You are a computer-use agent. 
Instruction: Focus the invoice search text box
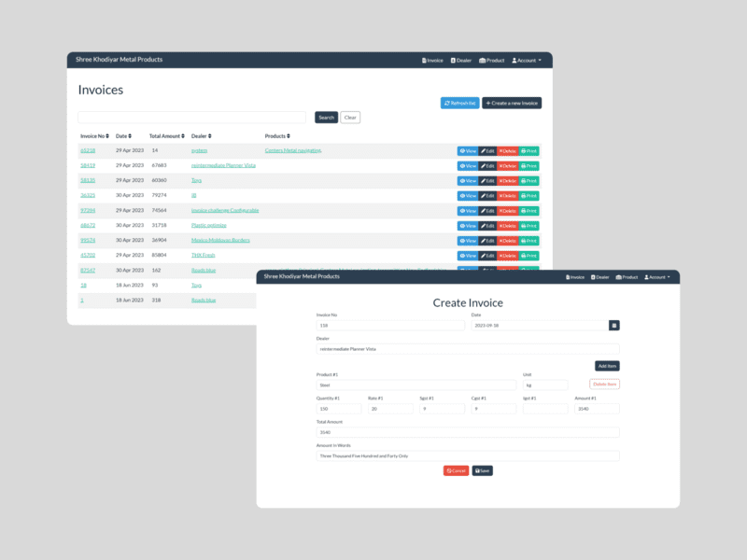pyautogui.click(x=191, y=118)
